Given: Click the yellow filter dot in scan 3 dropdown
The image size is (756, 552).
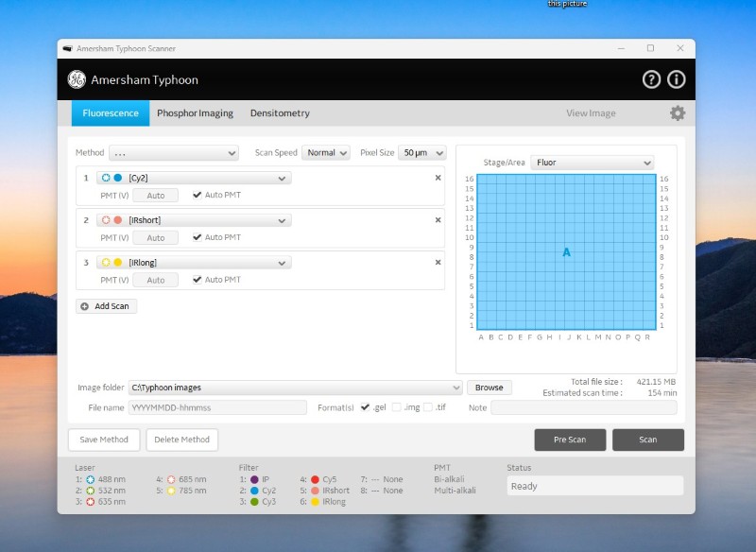Looking at the screenshot, I should 117,263.
